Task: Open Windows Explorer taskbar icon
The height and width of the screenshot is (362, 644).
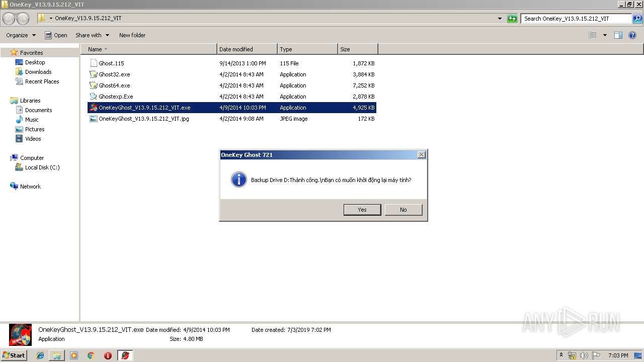Action: pyautogui.click(x=57, y=355)
